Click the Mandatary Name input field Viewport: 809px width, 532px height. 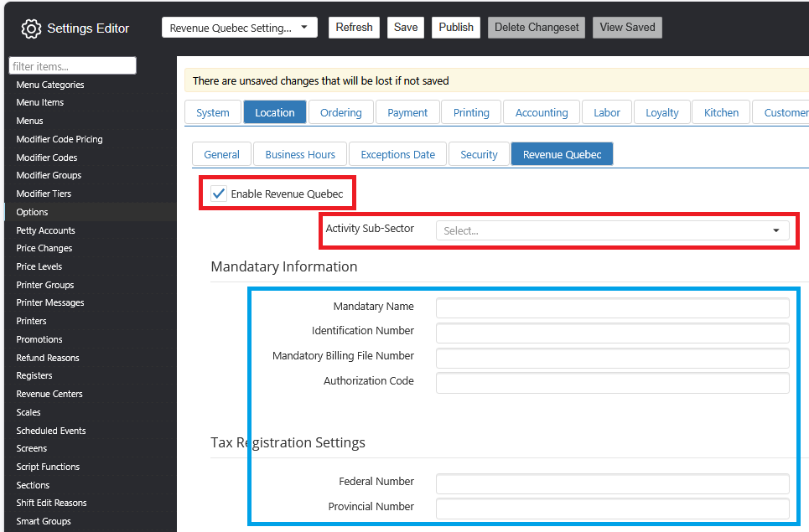(613, 307)
